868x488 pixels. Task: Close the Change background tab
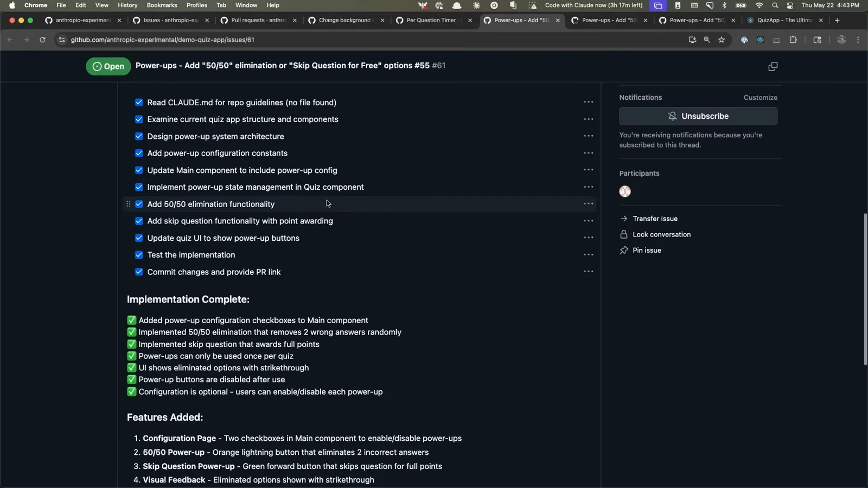click(x=382, y=20)
